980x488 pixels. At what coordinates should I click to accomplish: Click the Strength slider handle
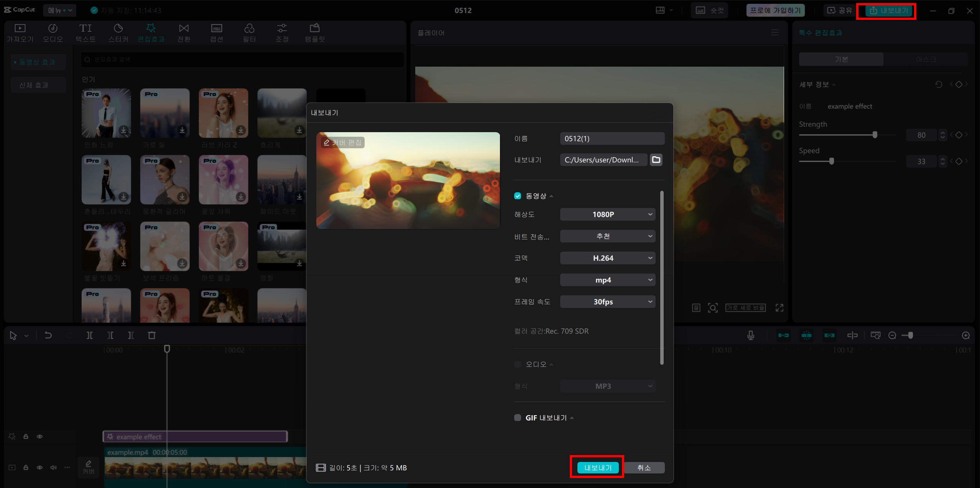pyautogui.click(x=875, y=135)
